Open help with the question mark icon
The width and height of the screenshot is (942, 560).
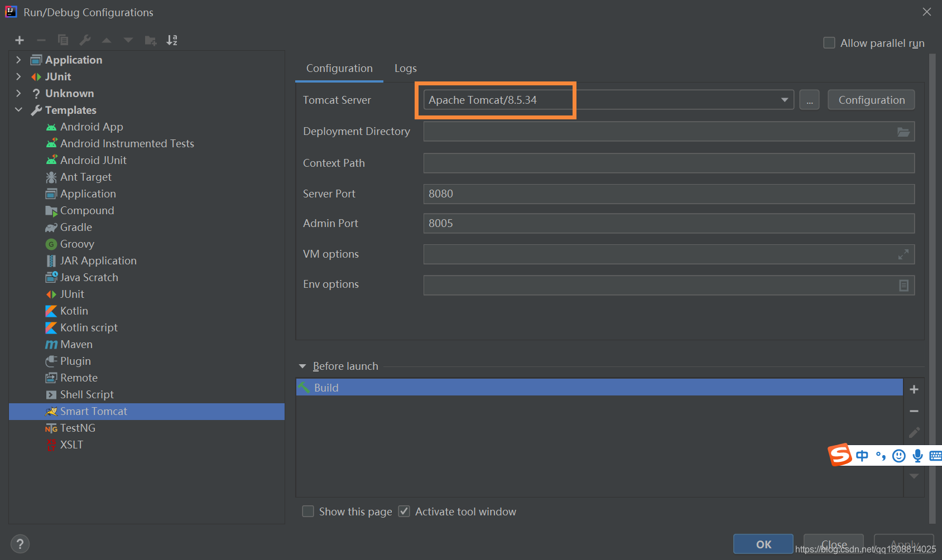[x=20, y=544]
